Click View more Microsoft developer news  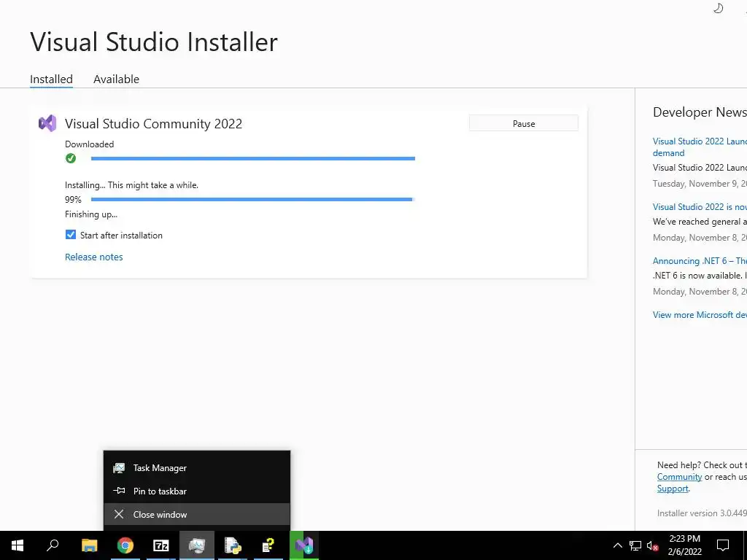click(700, 315)
